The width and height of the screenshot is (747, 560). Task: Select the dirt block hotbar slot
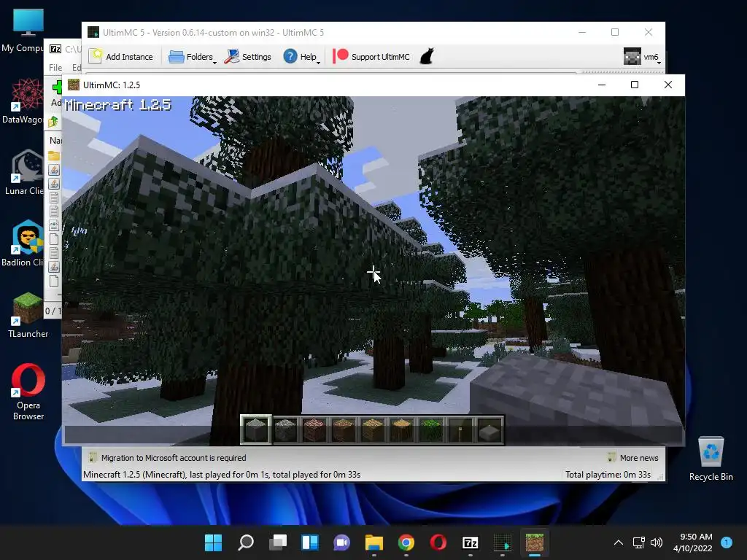[x=344, y=430]
